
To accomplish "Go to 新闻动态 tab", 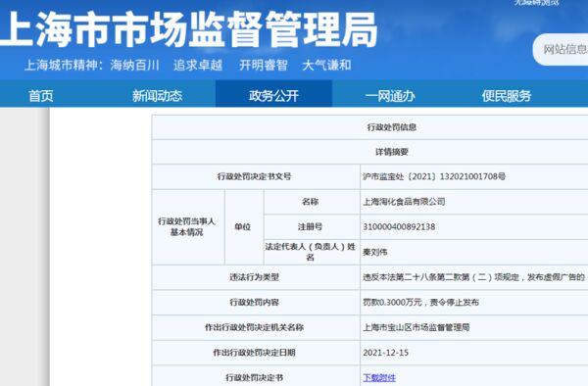I will pos(157,96).
